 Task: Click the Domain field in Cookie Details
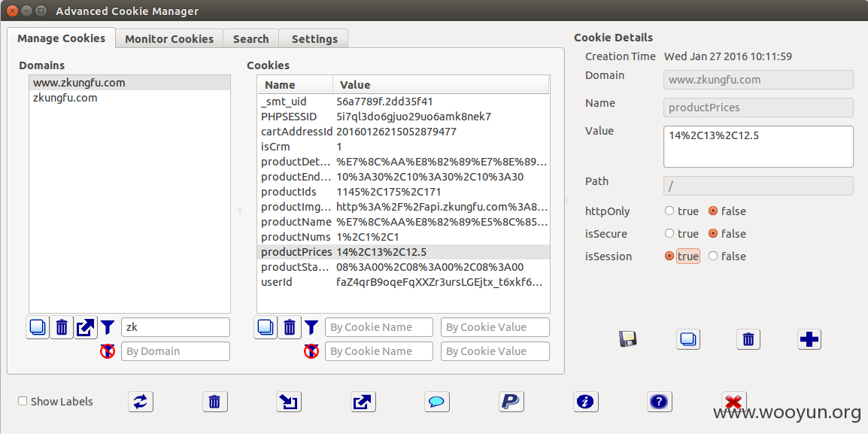point(758,80)
